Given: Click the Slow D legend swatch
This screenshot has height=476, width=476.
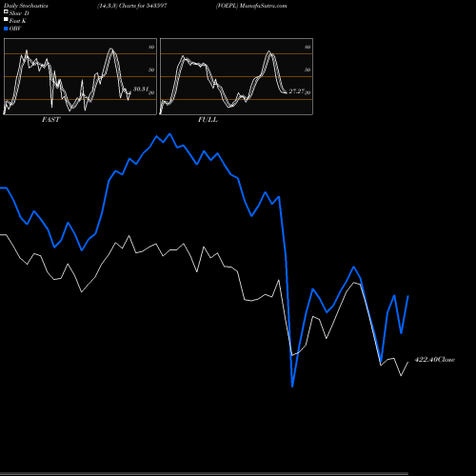Looking at the screenshot, I should tap(6, 11).
